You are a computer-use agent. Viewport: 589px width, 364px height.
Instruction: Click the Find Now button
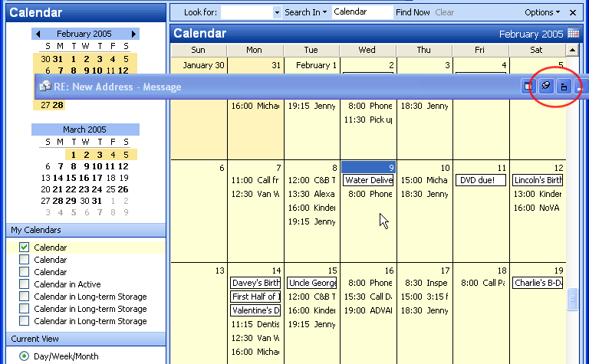pos(413,12)
